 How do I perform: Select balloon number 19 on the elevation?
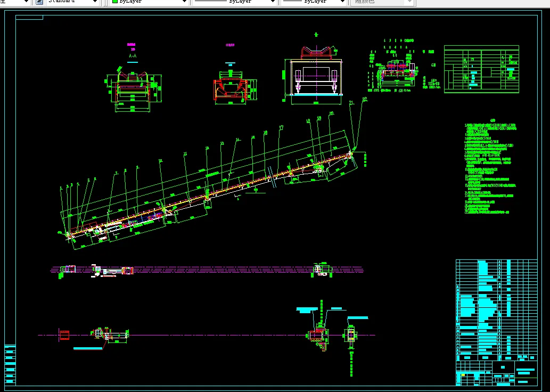click(x=319, y=118)
